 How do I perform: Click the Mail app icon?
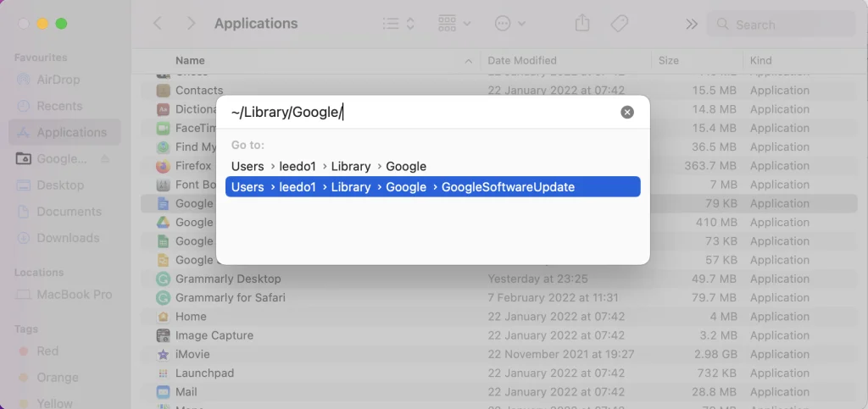(x=163, y=392)
